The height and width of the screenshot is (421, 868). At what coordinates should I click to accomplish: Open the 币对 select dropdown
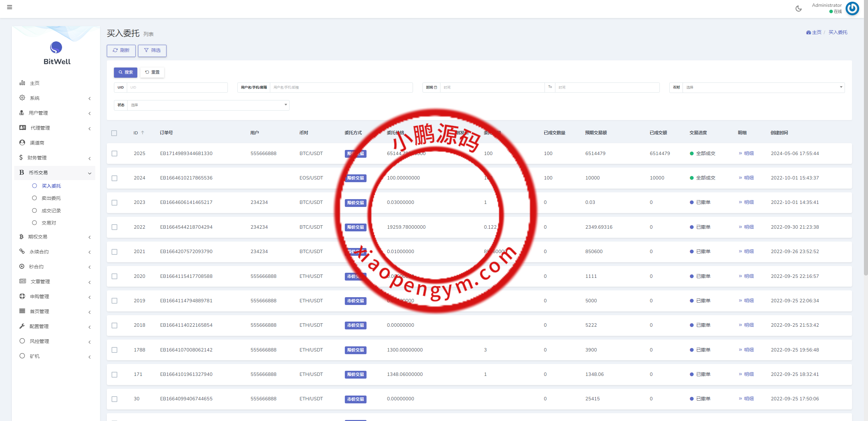tap(763, 88)
